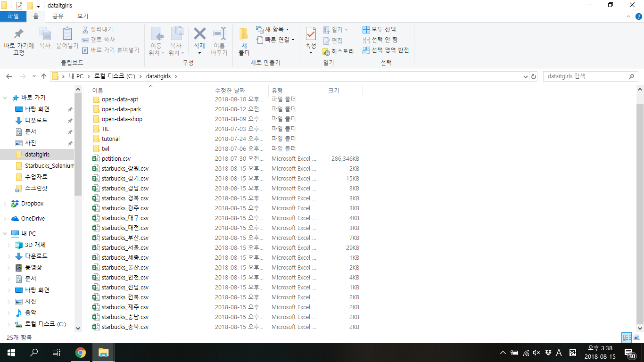Open the 파일 menu tab

tap(13, 16)
